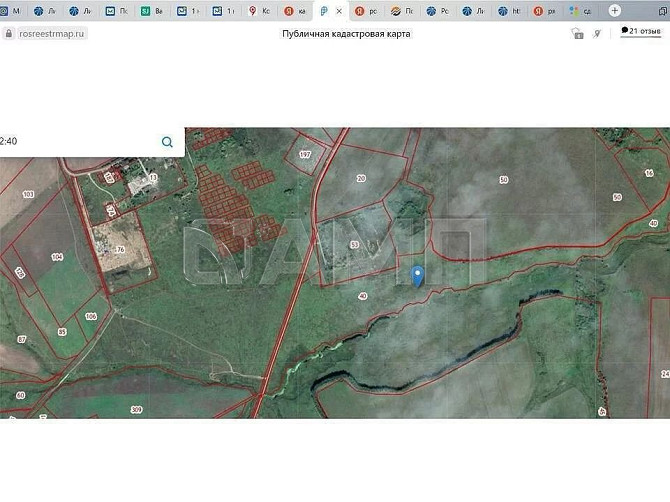Switch to the 'M' tab
The width and height of the screenshot is (670, 502).
coord(12,11)
